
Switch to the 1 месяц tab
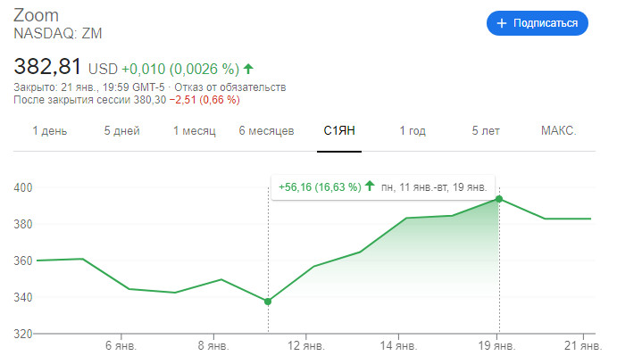195,131
